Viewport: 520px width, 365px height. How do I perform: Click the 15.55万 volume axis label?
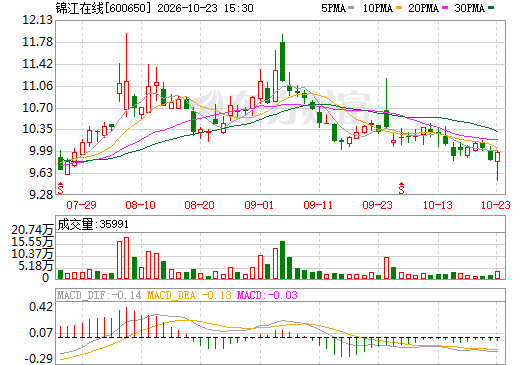click(32, 242)
